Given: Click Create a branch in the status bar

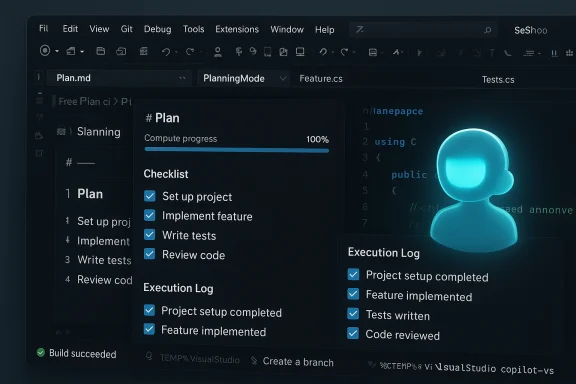Looking at the screenshot, I should pos(298,362).
